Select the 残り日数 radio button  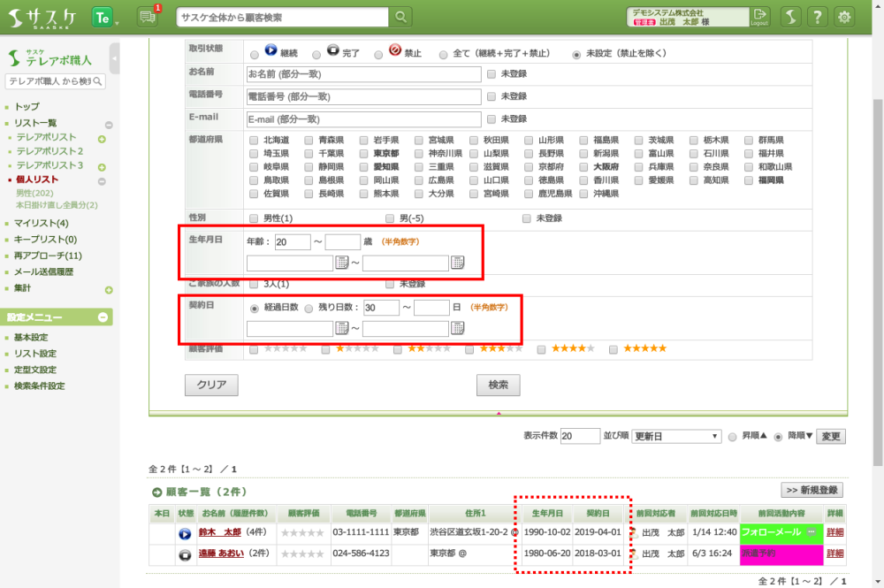click(309, 309)
